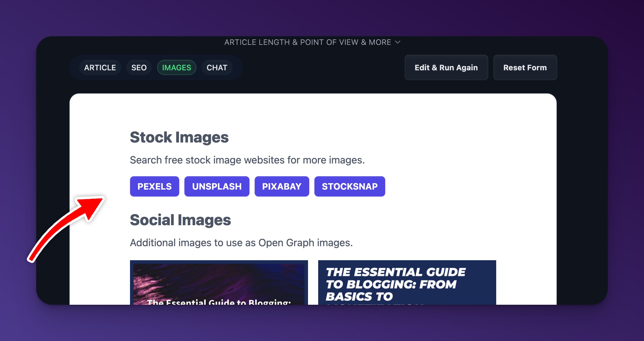Click the Open Graph images description text
The width and height of the screenshot is (644, 341).
click(241, 243)
